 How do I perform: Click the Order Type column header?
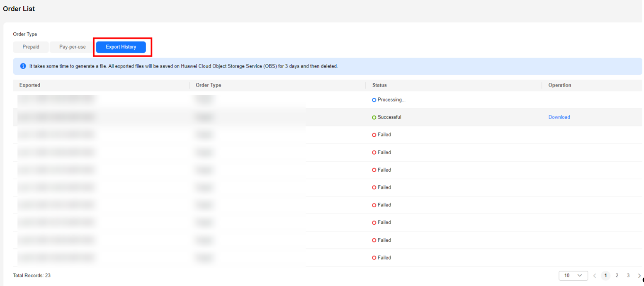[x=208, y=85]
